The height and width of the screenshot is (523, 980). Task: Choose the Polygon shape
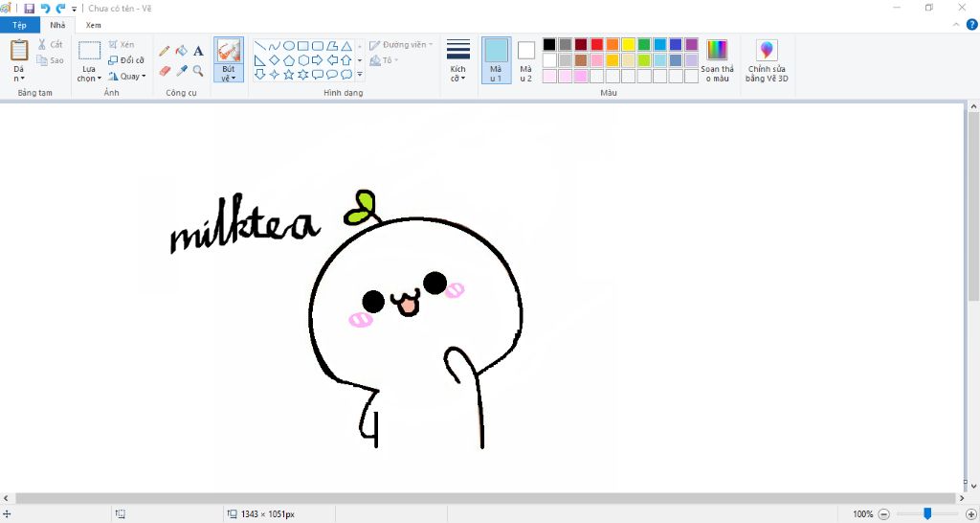332,46
